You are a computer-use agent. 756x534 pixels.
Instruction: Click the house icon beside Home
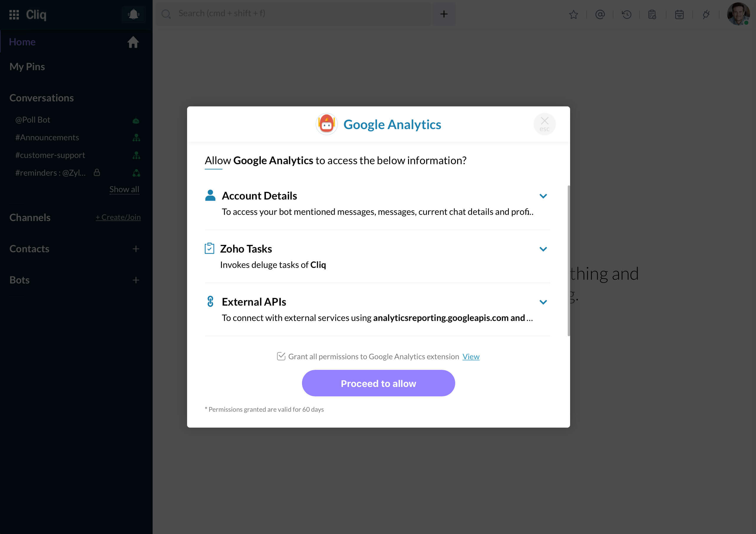point(133,42)
